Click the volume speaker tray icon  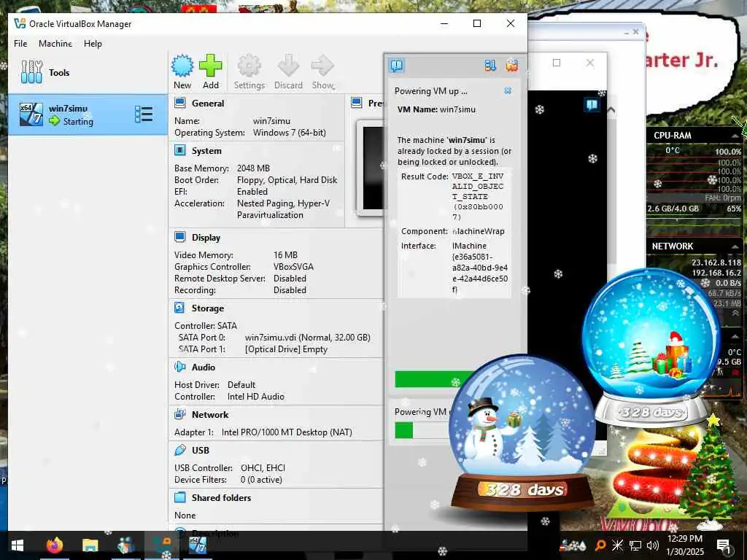tap(653, 545)
